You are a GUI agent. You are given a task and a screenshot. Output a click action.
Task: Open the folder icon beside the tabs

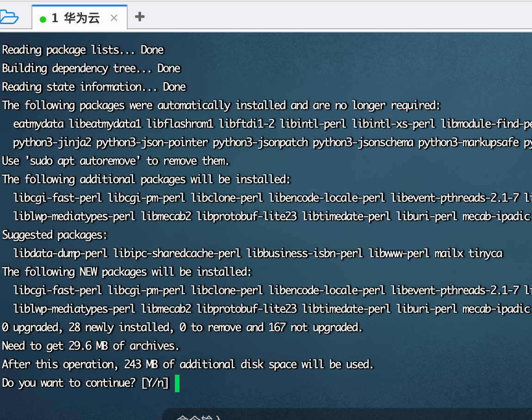[x=9, y=17]
